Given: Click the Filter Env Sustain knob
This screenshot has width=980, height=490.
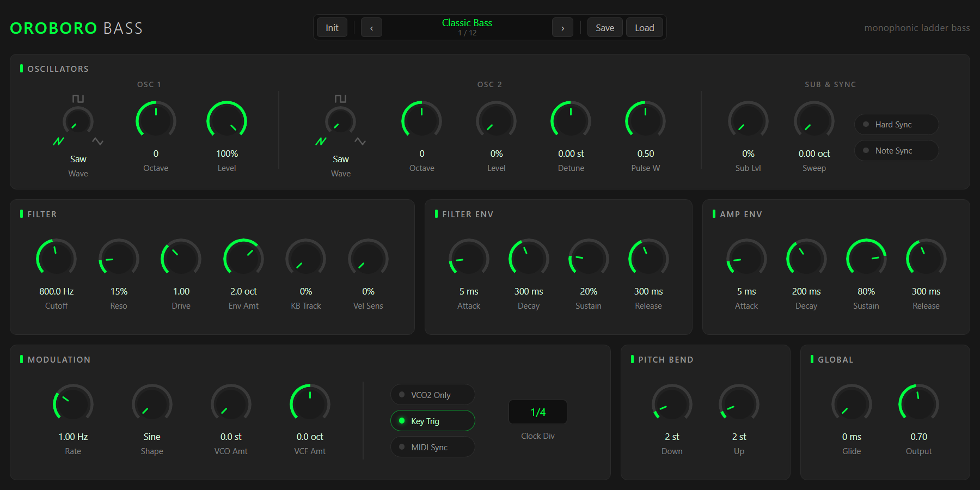Looking at the screenshot, I should tap(589, 259).
